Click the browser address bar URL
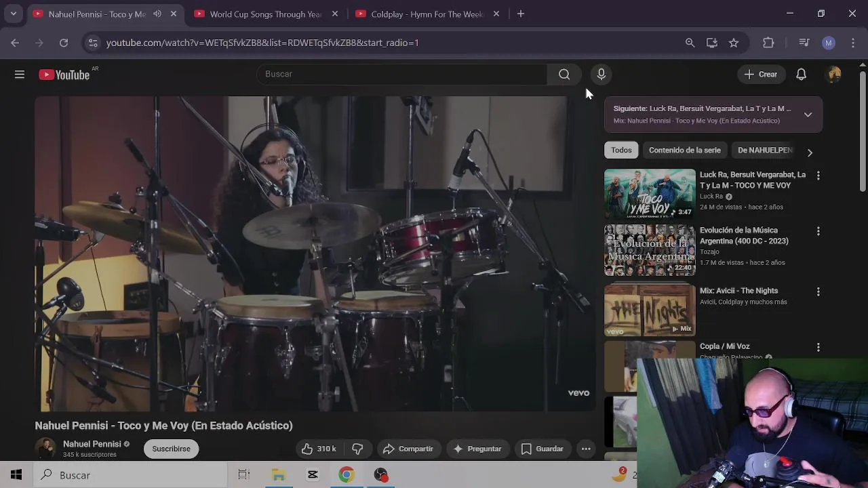The image size is (868, 488). (262, 43)
